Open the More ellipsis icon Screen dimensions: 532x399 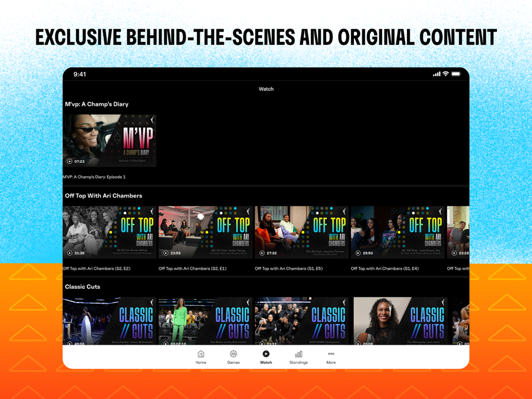click(331, 354)
